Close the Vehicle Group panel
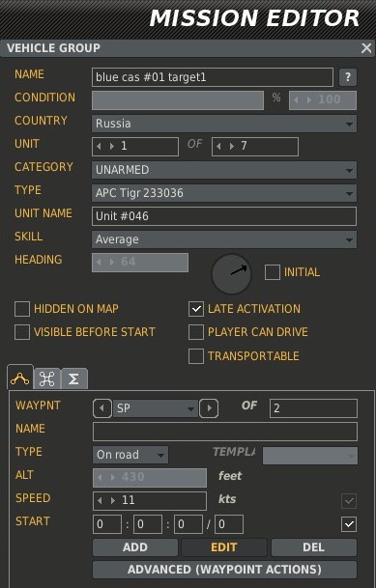Viewport: 376px width, 588px height. [x=366, y=48]
